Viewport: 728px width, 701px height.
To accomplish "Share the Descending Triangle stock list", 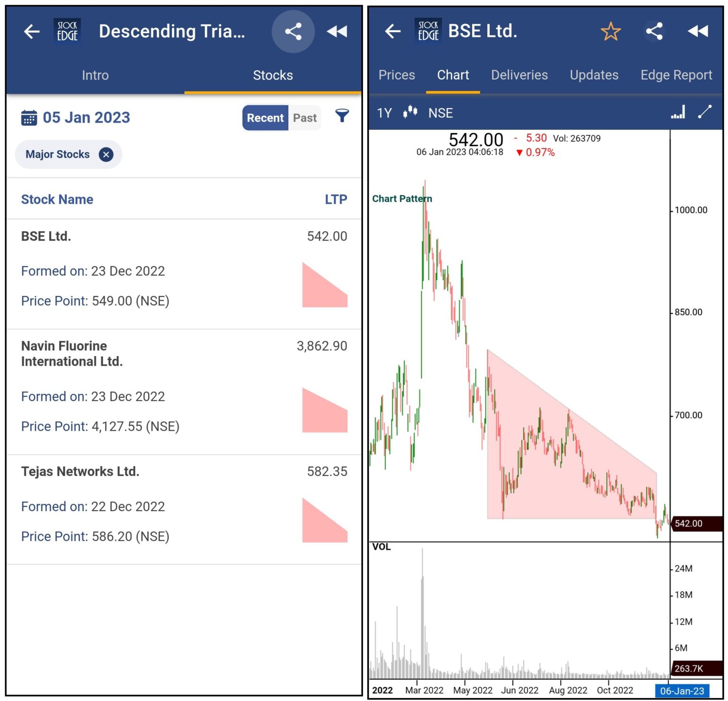I will (293, 31).
